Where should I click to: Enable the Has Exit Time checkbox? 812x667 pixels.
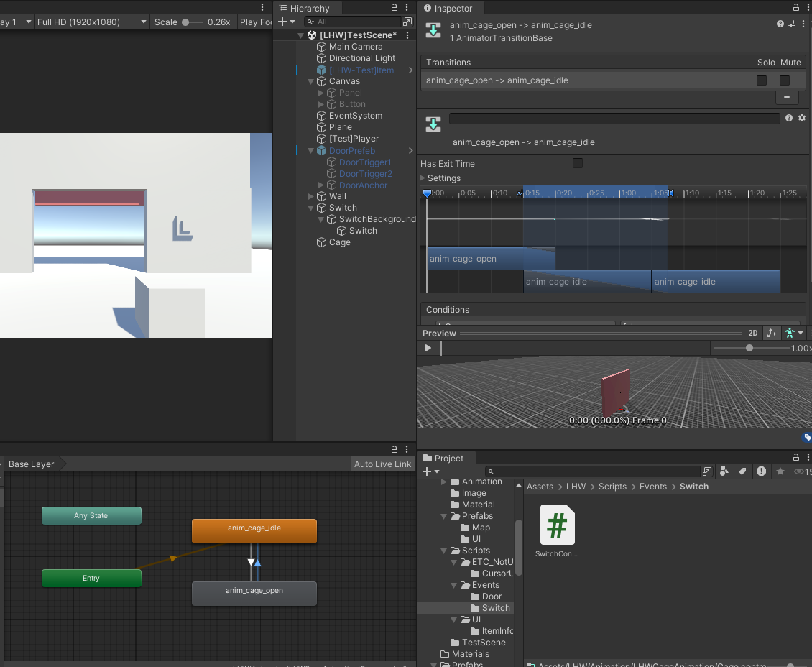tap(577, 163)
